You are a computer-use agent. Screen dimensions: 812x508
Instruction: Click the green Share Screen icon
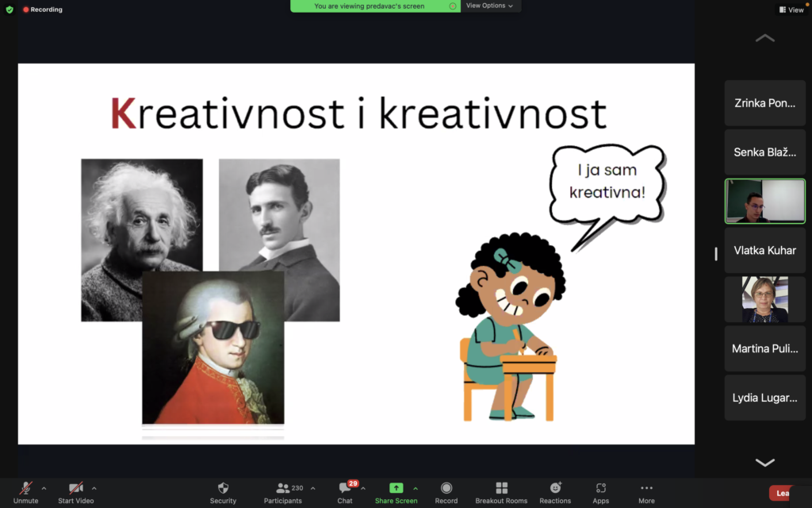point(396,488)
